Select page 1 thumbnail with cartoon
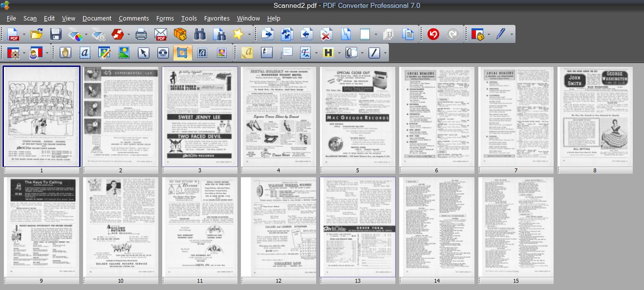 tap(42, 116)
